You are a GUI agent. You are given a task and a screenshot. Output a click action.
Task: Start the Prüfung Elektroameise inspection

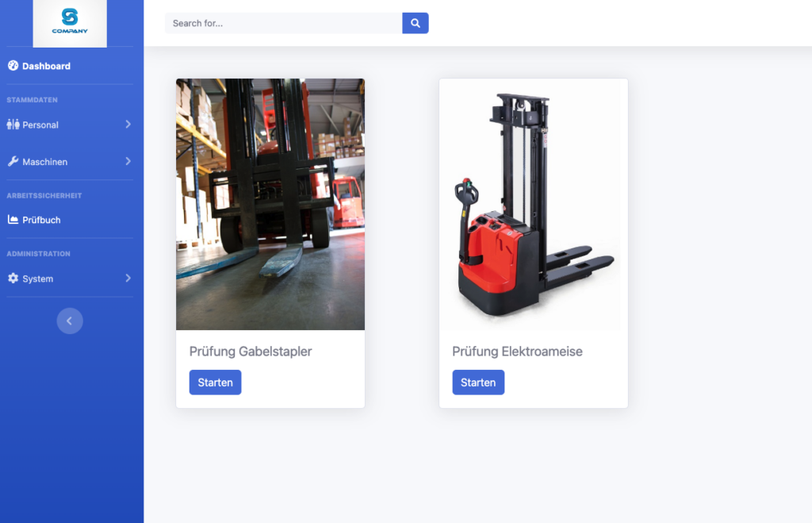[478, 383]
